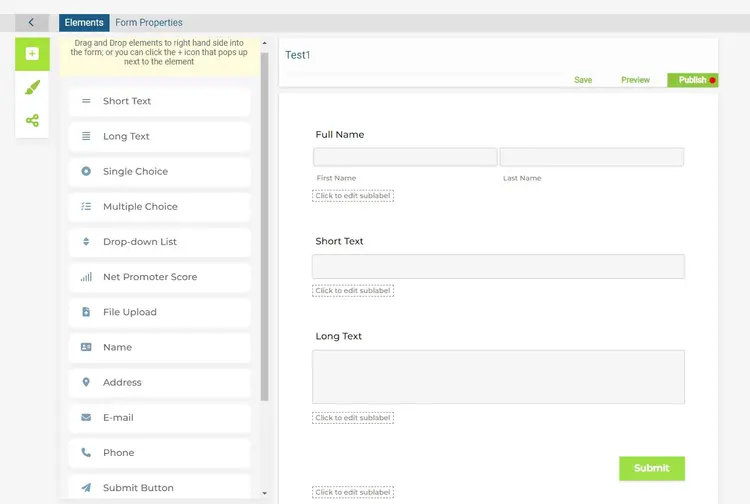750x504 pixels.
Task: Click the share icon in left sidebar
Action: [x=32, y=121]
